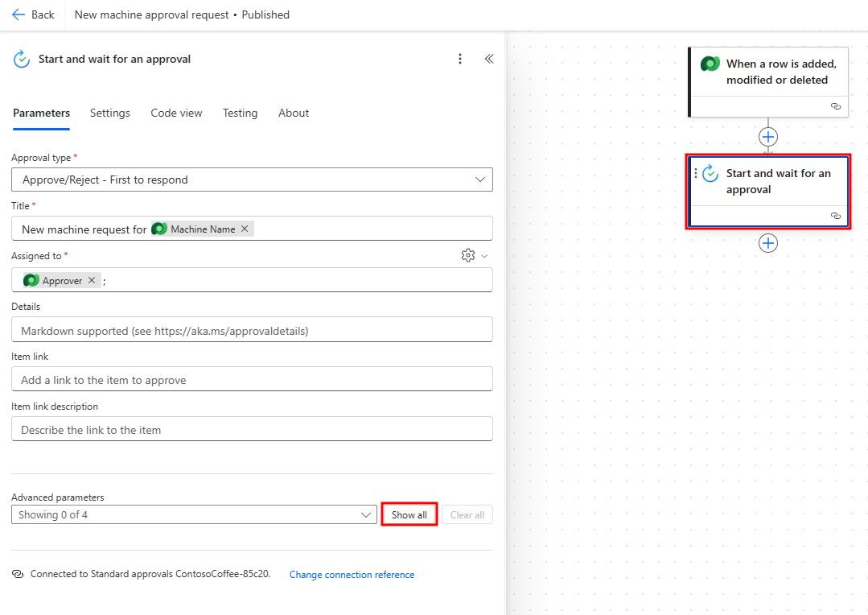Click the 'Published' status text
The height and width of the screenshot is (615, 868).
click(265, 15)
